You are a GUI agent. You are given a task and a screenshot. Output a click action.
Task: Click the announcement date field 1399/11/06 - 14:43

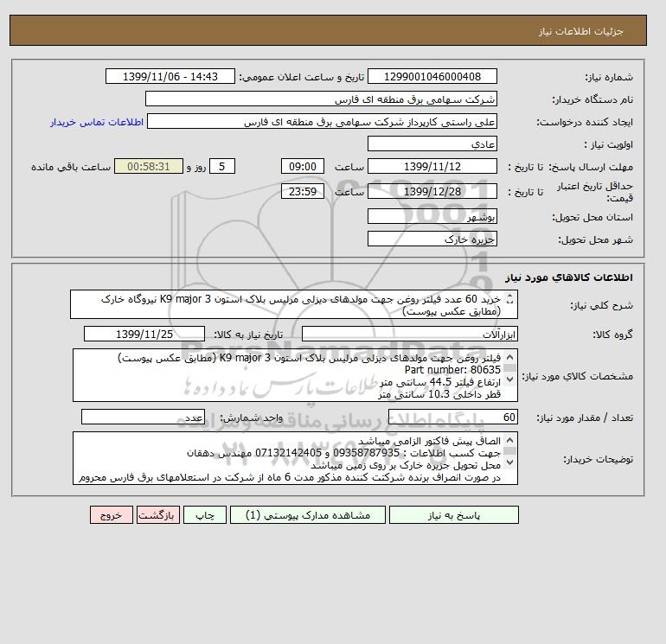point(170,77)
